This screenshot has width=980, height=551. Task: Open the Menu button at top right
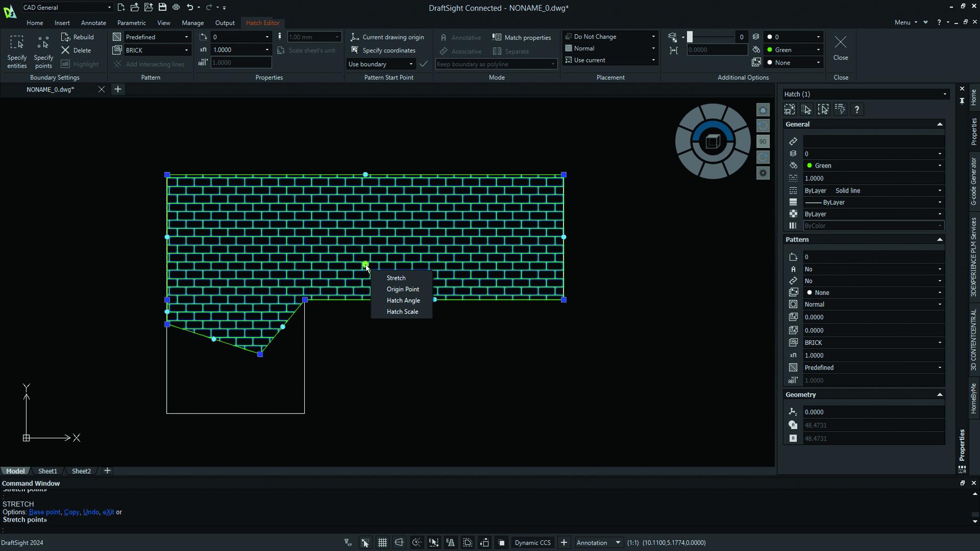click(x=906, y=23)
